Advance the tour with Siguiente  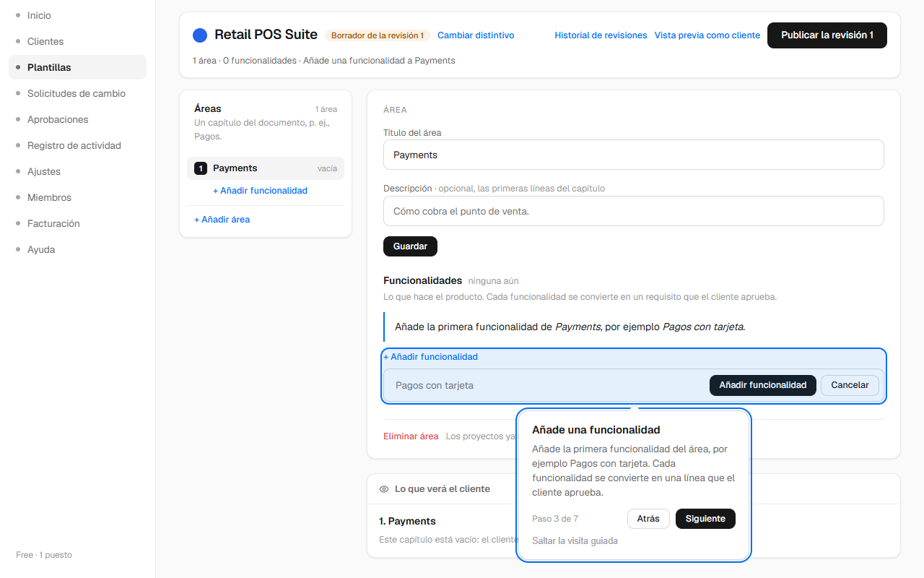[x=705, y=519]
